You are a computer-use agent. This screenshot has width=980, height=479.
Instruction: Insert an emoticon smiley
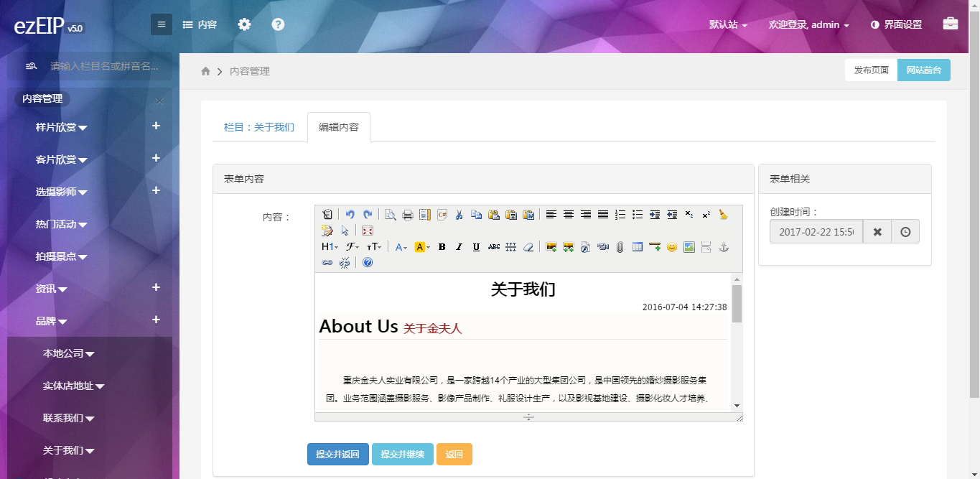coord(672,246)
